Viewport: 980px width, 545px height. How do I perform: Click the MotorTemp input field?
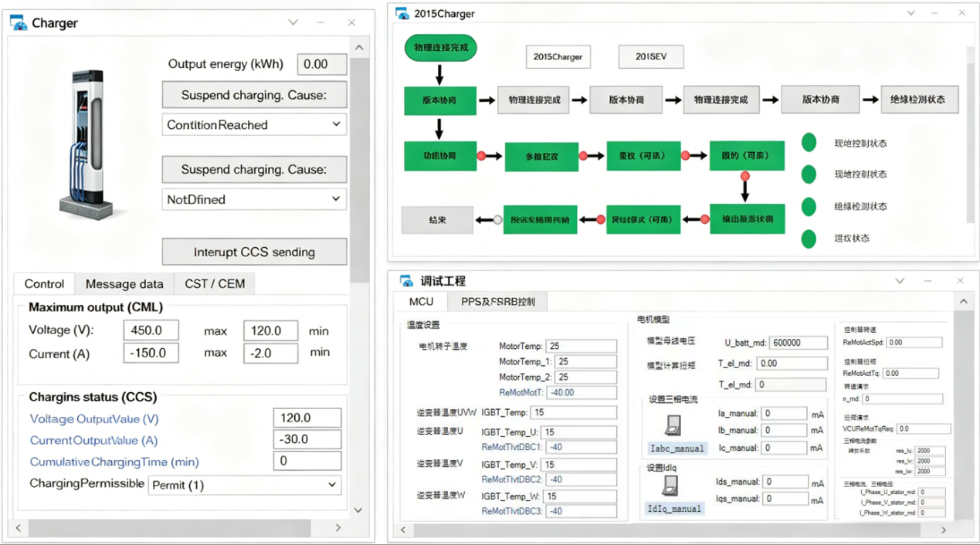(582, 346)
